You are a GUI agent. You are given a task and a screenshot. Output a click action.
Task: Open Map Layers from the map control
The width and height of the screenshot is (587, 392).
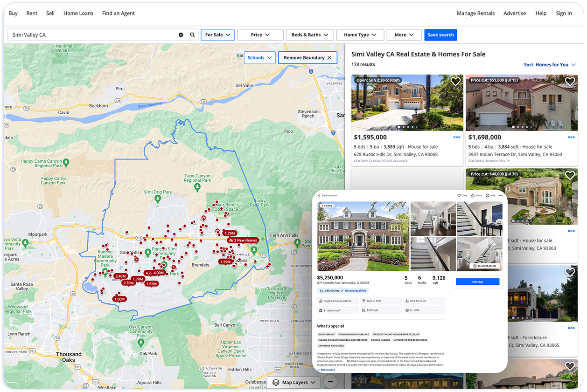point(294,382)
